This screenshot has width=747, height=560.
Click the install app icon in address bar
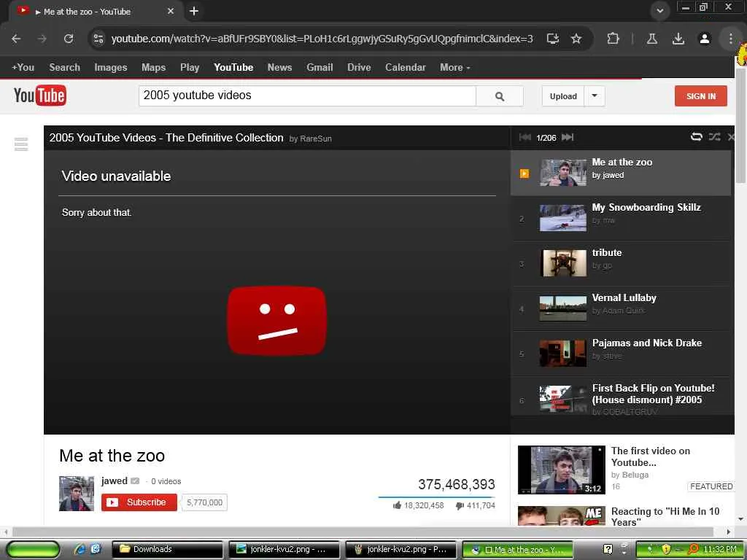click(553, 39)
